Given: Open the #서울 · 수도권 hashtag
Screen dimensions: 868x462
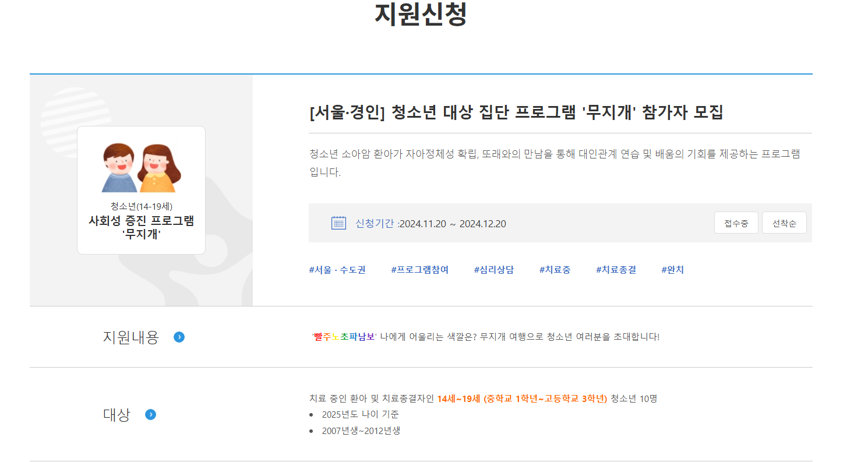Looking at the screenshot, I should [x=337, y=270].
